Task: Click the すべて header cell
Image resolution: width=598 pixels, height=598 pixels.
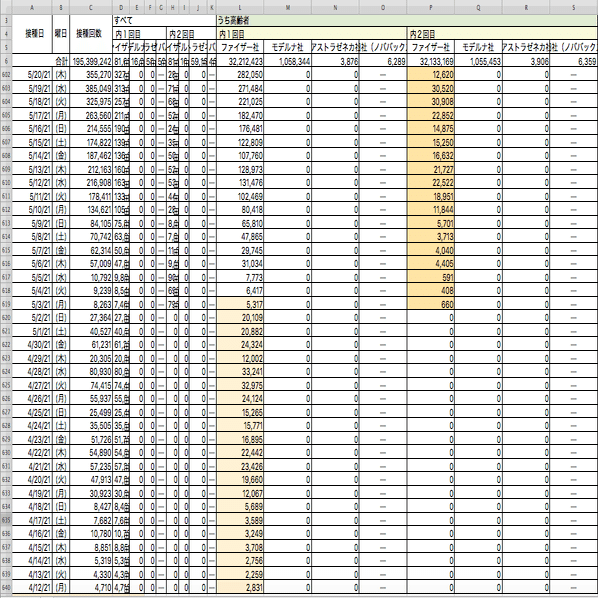Action: click(x=164, y=20)
